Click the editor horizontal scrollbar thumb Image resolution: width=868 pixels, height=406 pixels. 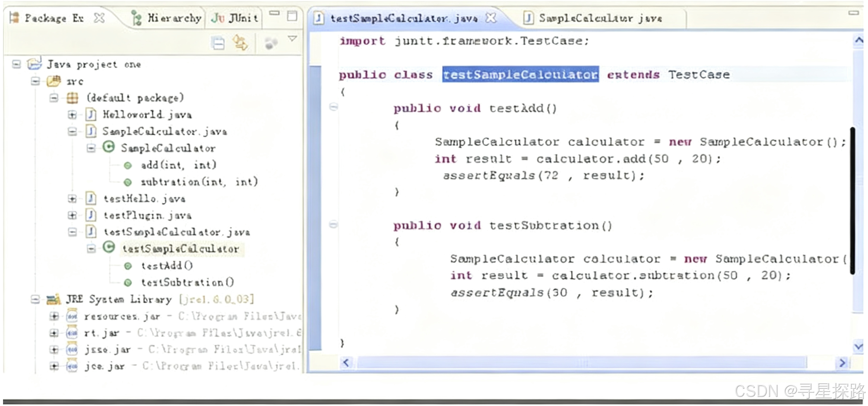click(581, 363)
